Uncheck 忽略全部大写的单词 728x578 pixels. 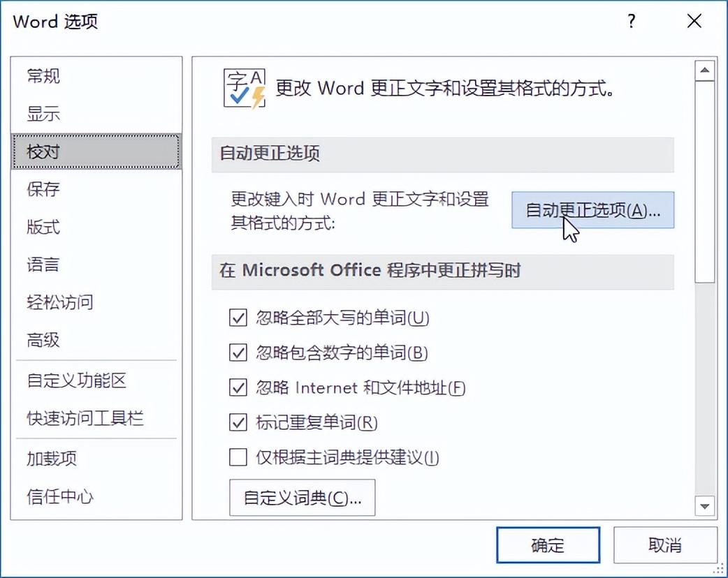[x=238, y=318]
